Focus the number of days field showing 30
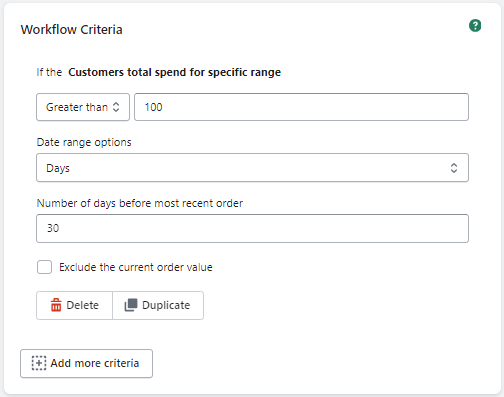The image size is (504, 397). (x=252, y=228)
